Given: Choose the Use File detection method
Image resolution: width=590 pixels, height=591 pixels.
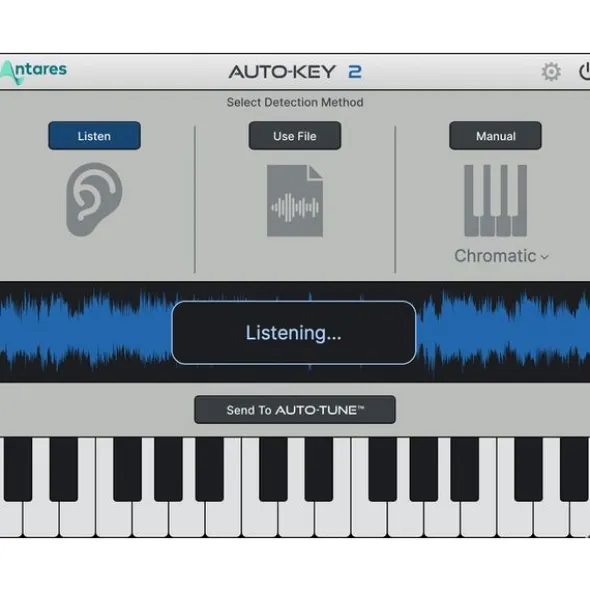Looking at the screenshot, I should (x=295, y=136).
